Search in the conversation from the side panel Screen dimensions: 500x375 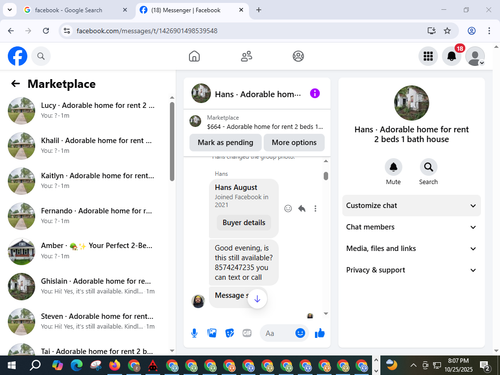point(428,167)
